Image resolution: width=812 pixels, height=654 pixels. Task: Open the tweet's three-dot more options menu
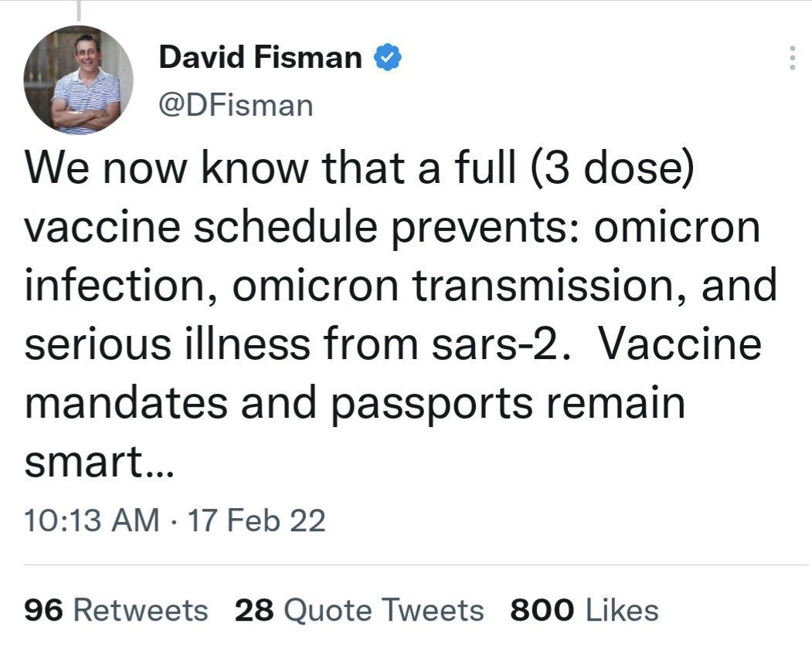[x=792, y=58]
